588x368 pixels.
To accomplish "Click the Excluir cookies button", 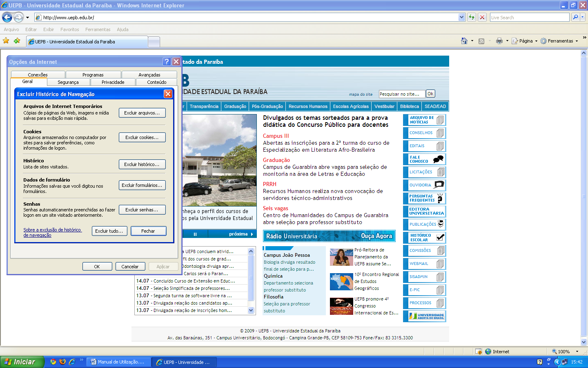I will pyautogui.click(x=142, y=137).
